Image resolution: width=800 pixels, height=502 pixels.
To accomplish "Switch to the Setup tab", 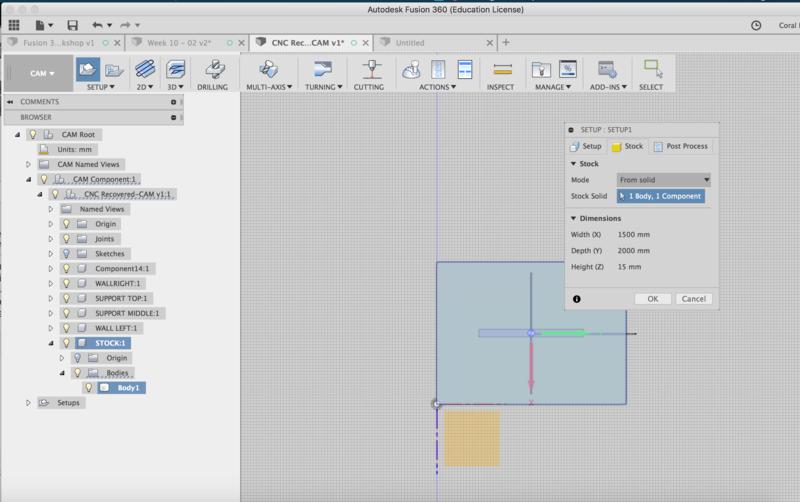I will pyautogui.click(x=586, y=146).
